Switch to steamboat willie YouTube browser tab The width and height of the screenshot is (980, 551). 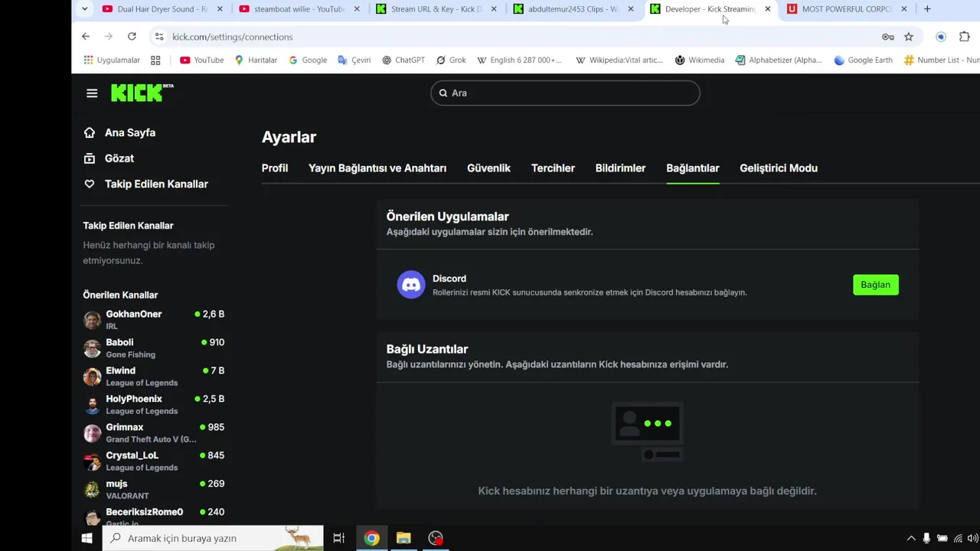tap(299, 9)
